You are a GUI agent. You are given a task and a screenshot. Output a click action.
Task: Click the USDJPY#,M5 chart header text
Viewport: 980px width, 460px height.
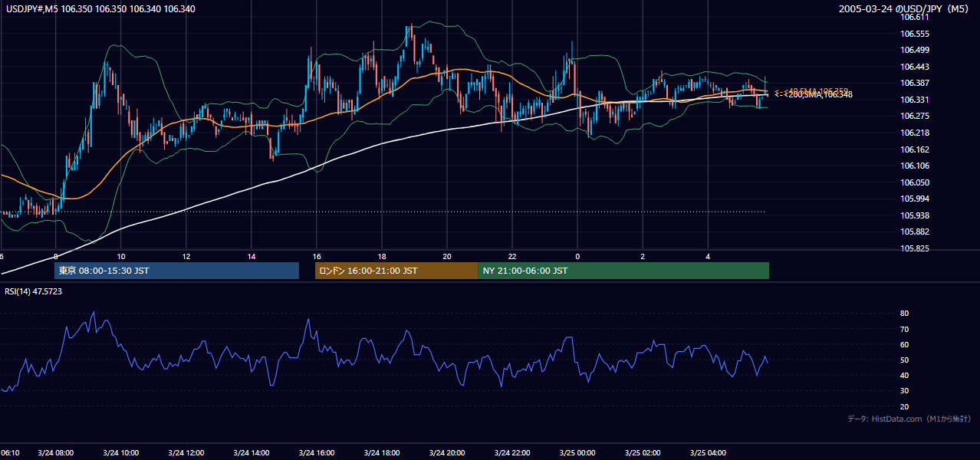point(100,8)
